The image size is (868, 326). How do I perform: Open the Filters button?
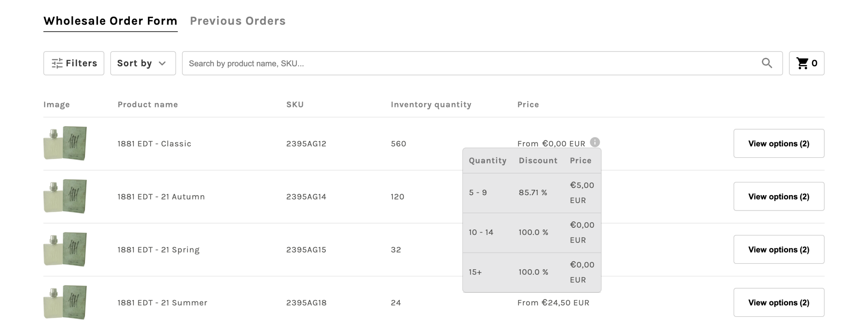[x=74, y=63]
